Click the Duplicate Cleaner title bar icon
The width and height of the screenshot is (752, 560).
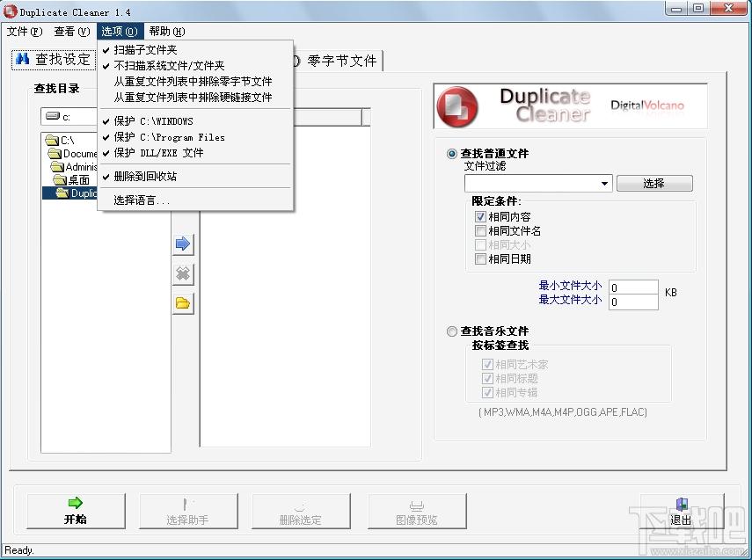coord(10,11)
